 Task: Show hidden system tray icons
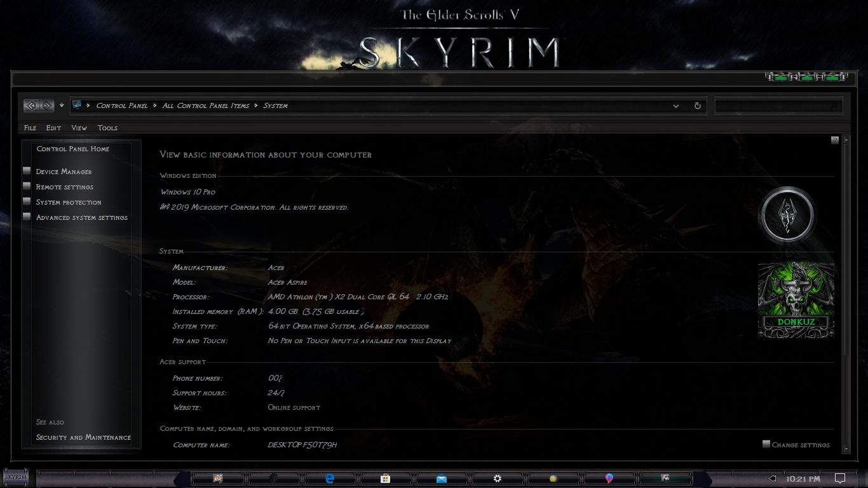click(x=773, y=478)
